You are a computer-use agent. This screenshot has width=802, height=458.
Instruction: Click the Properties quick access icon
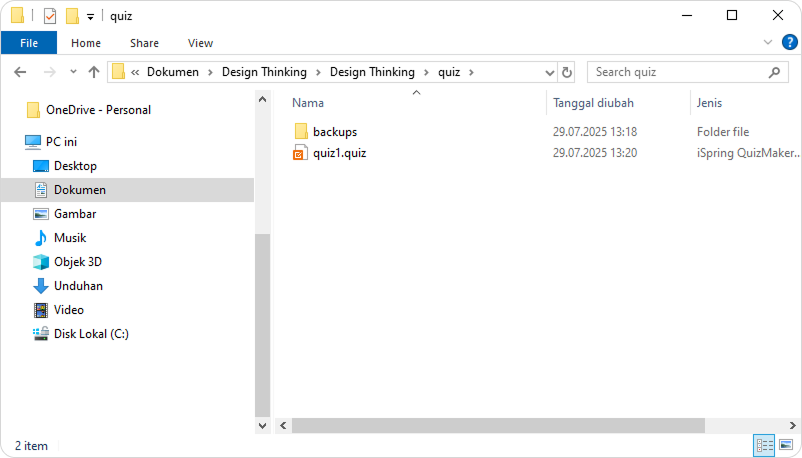pos(50,16)
